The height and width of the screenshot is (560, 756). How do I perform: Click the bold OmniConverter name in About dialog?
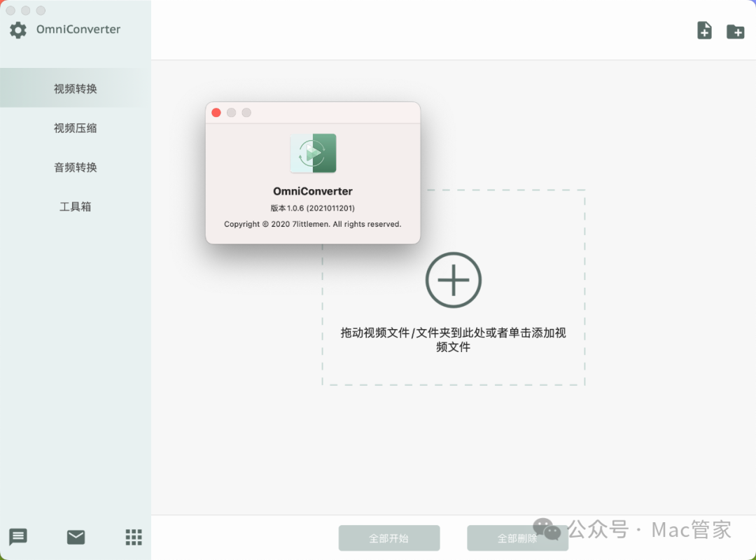coord(312,191)
